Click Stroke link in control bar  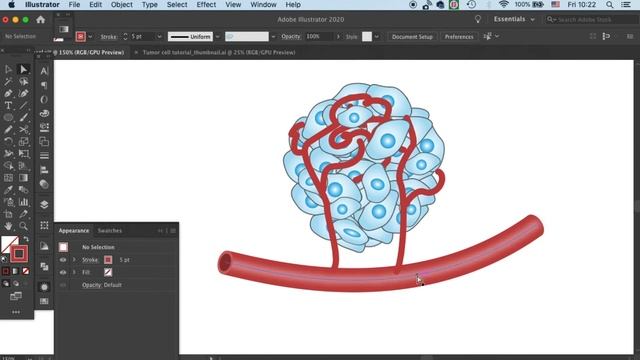pyautogui.click(x=109, y=36)
